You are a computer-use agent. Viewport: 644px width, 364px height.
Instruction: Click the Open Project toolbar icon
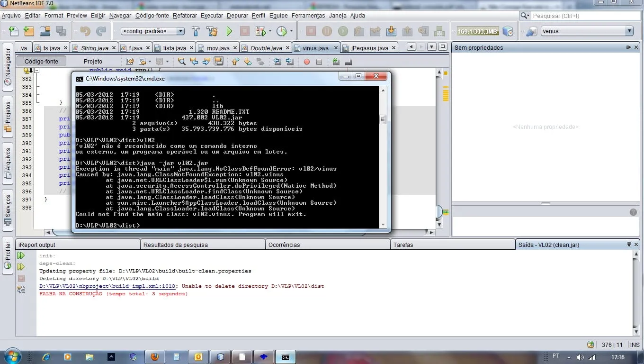tap(45, 31)
